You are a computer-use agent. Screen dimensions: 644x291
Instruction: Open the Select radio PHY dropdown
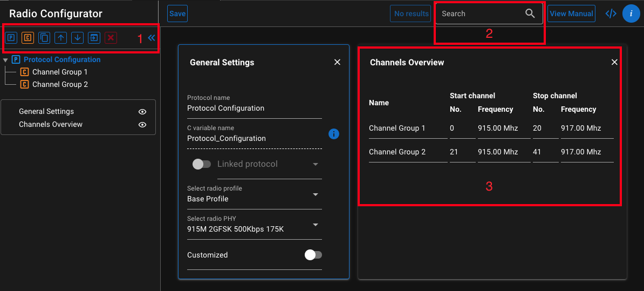316,225
